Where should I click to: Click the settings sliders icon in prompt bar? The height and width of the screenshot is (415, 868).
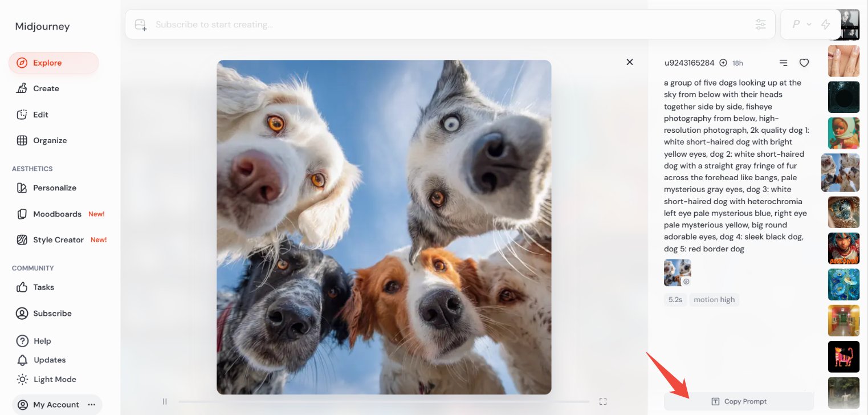pyautogui.click(x=760, y=25)
